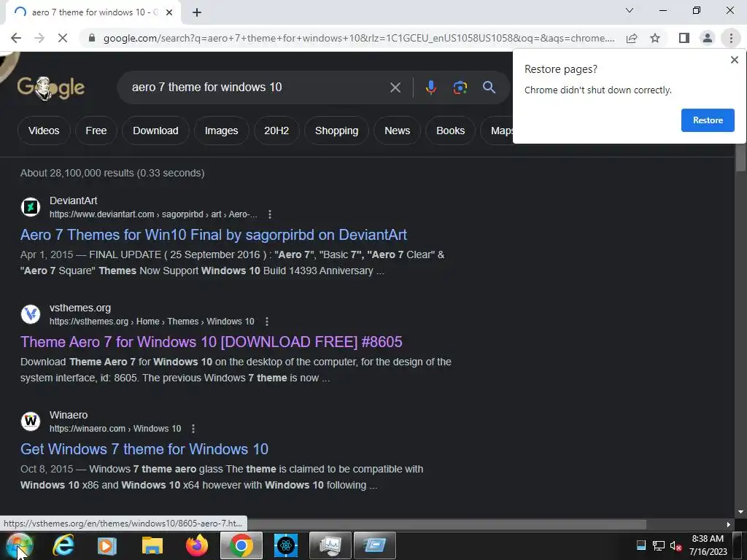
Task: Open Get Windows 7 theme Winaero link
Action: (x=144, y=449)
